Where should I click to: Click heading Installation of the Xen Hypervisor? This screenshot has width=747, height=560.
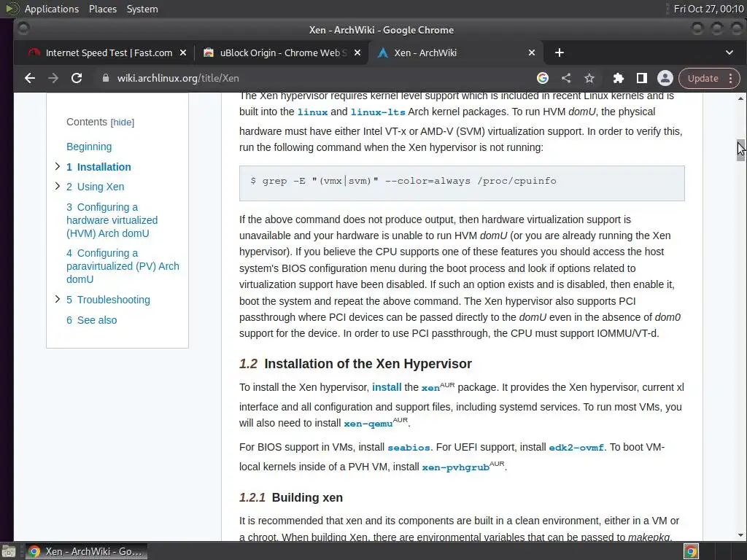point(355,364)
